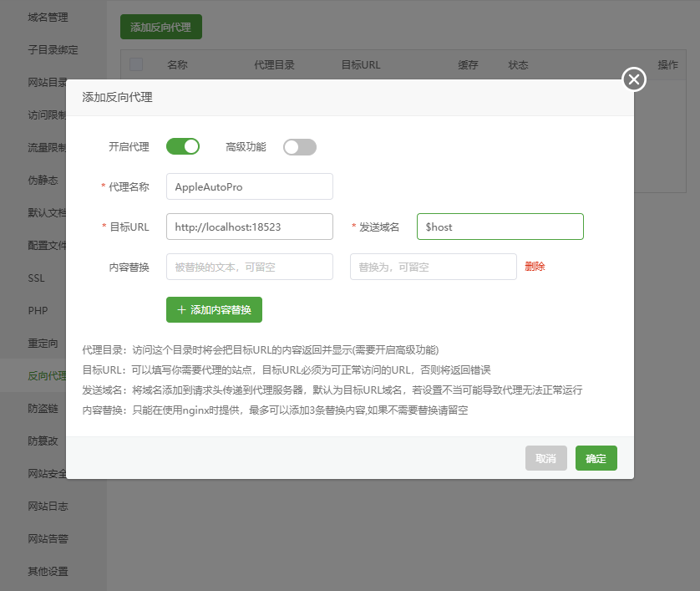Open 防盗链 in the sidebar

tap(43, 409)
